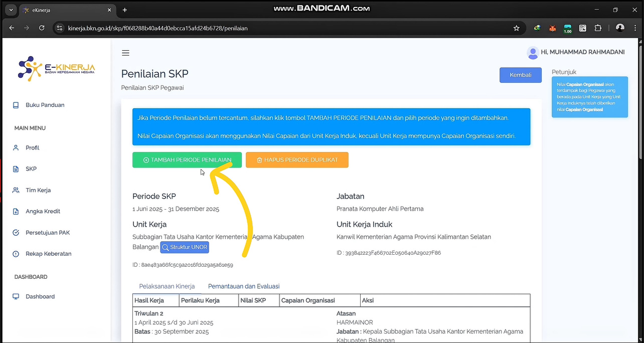The width and height of the screenshot is (644, 343).
Task: Click the browser address bar
Action: coord(281,29)
